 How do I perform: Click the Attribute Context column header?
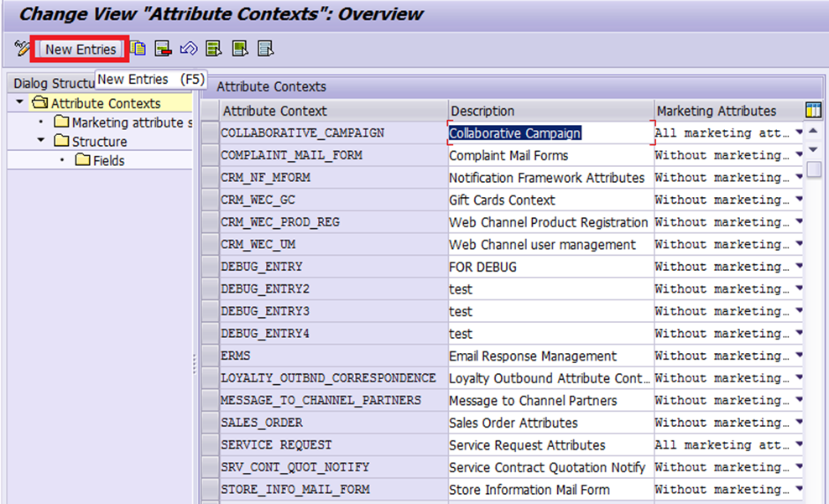click(334, 111)
